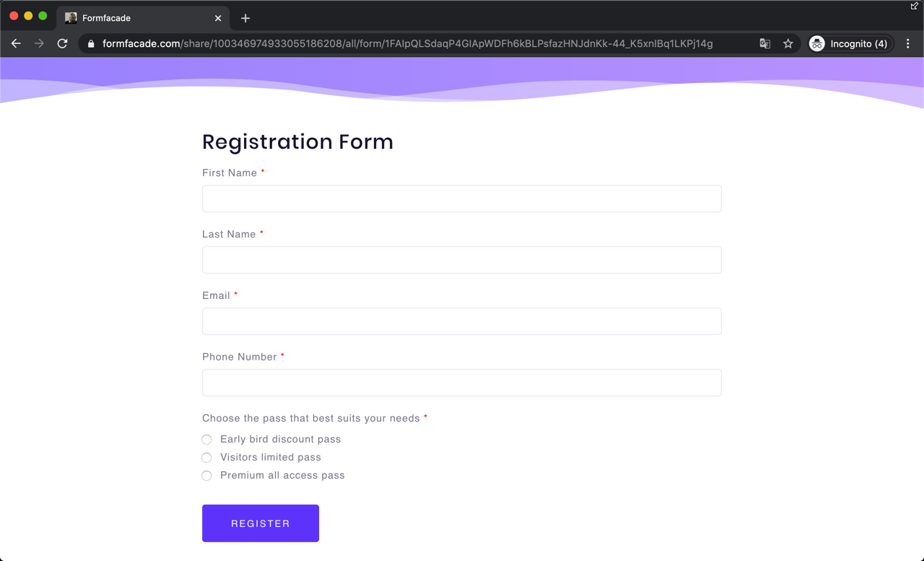Open the translate page icon
Screen dimensions: 924x561
(765, 43)
